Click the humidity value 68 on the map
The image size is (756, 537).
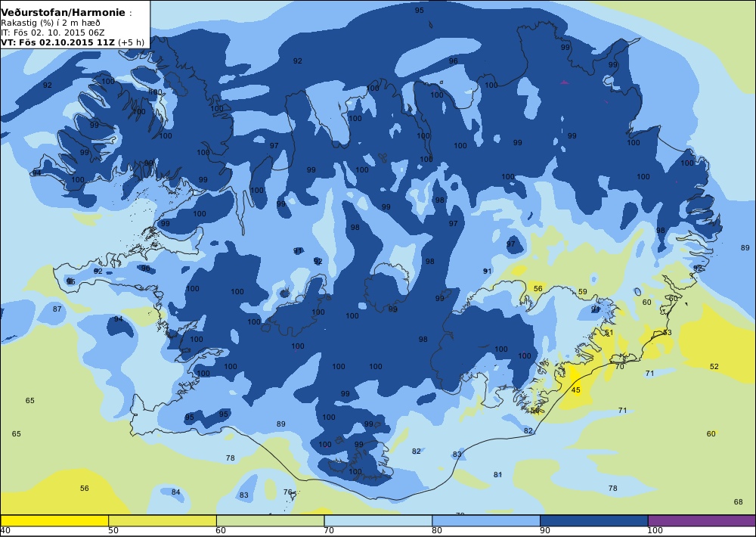click(x=738, y=501)
